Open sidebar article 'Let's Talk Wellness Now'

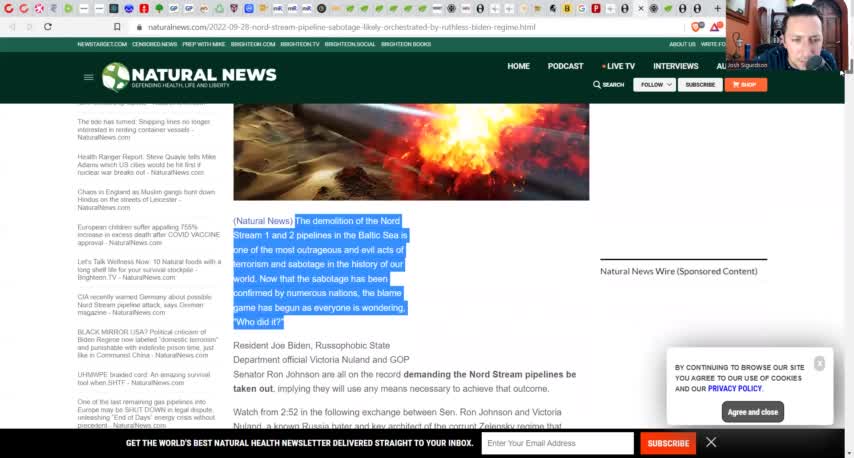149,270
